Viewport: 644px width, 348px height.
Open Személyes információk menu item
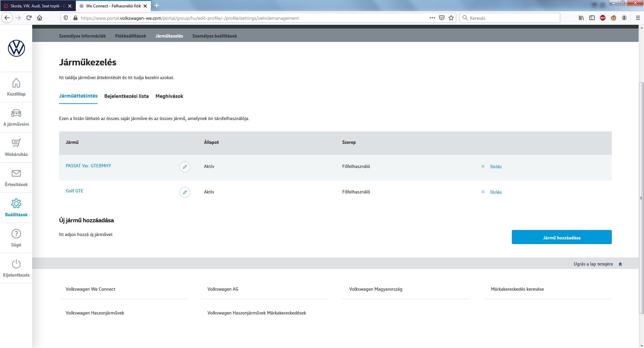(82, 36)
